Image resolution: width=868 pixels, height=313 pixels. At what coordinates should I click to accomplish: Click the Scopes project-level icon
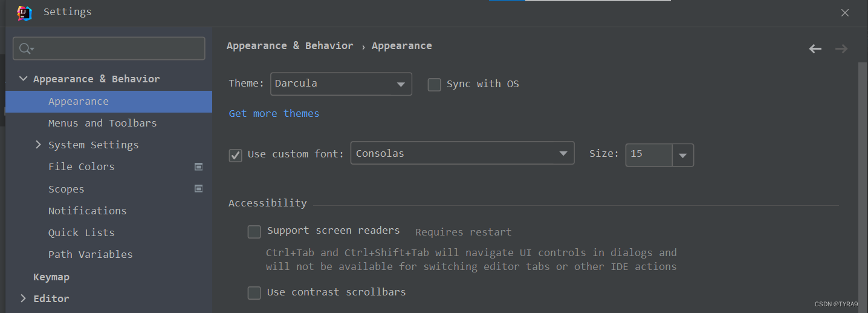coord(198,189)
